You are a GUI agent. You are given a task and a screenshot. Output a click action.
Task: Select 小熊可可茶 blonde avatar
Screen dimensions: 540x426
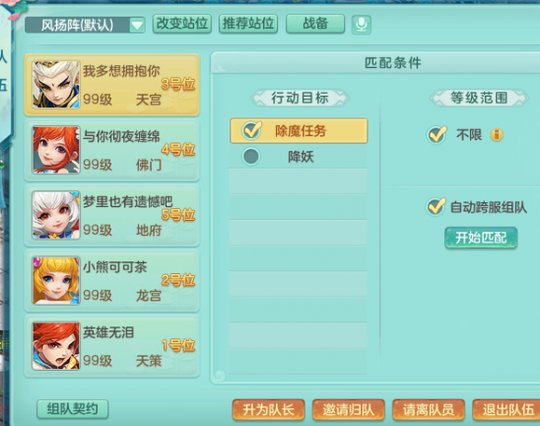pos(56,280)
